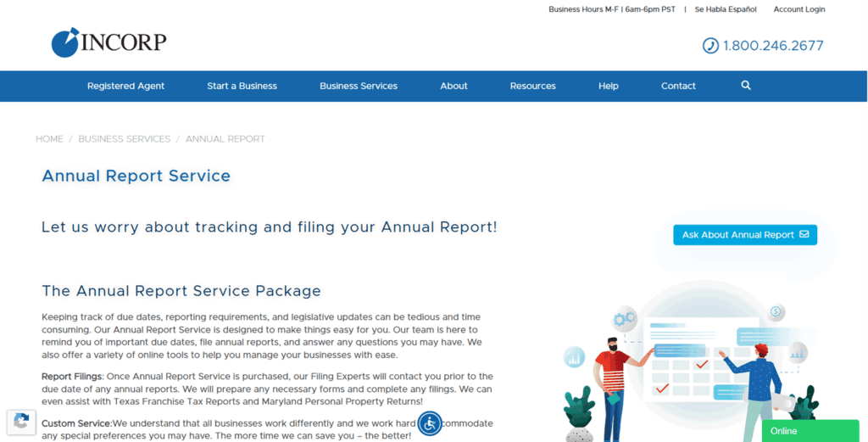This screenshot has width=868, height=442.
Task: Open the Help menu
Action: click(x=609, y=86)
